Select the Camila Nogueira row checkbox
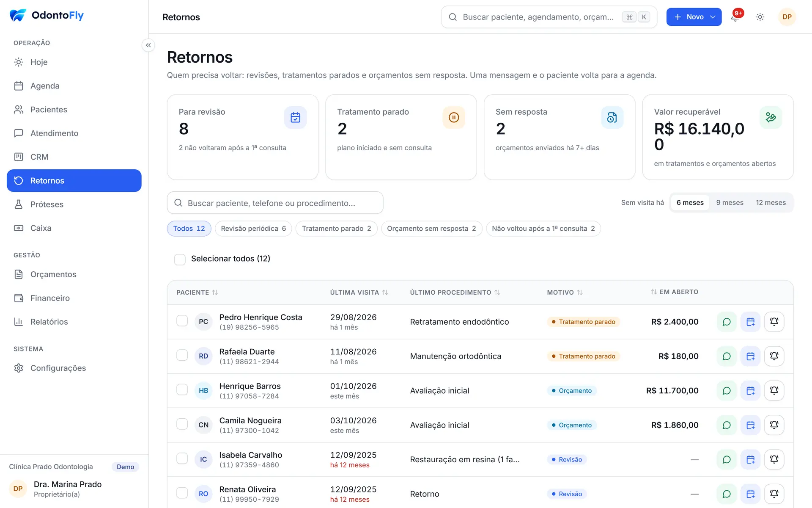This screenshot has width=812, height=508. [182, 424]
